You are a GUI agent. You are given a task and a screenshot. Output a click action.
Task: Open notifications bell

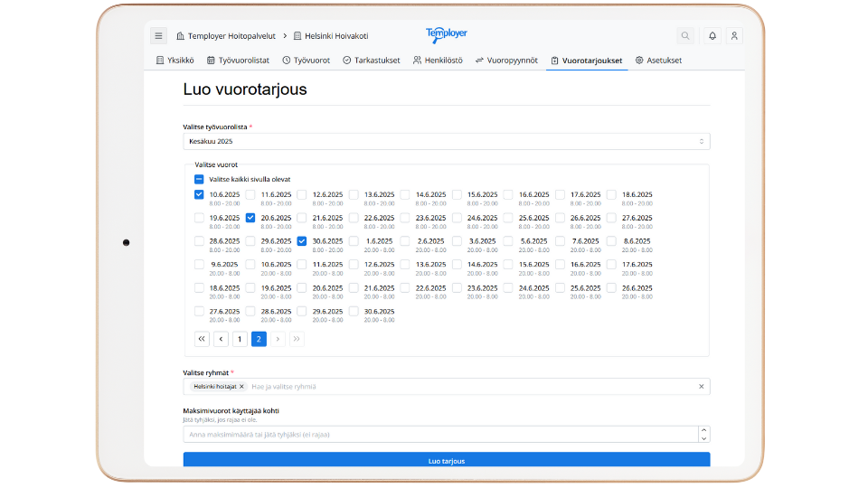(x=712, y=36)
